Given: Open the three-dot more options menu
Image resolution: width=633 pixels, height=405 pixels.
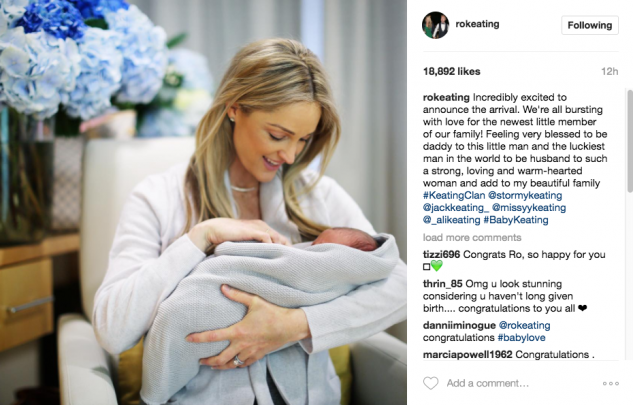Looking at the screenshot, I should coord(610,383).
